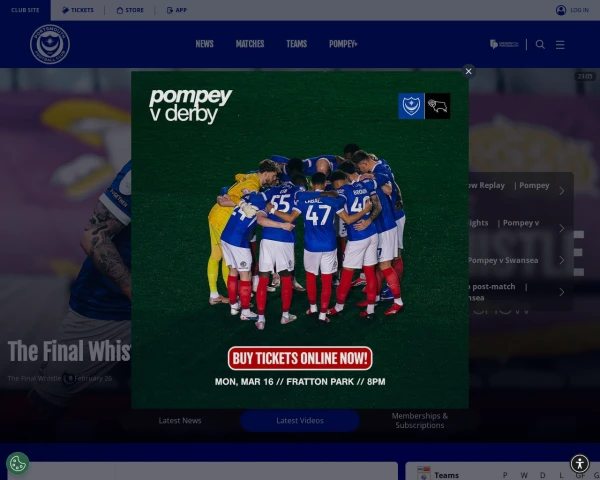The width and height of the screenshot is (600, 480).
Task: Open the Portsmouth FC crest logo
Action: (50, 44)
